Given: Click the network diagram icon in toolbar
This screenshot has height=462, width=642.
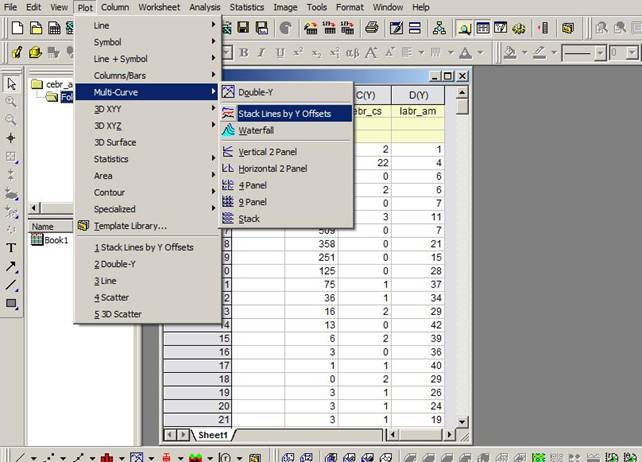Looking at the screenshot, I should (x=439, y=28).
